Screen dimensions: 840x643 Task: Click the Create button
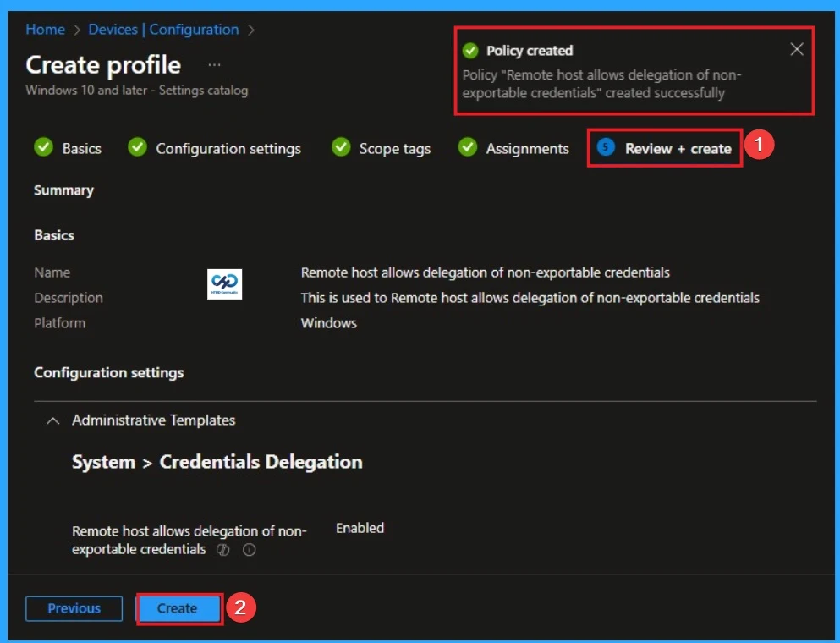coord(178,607)
